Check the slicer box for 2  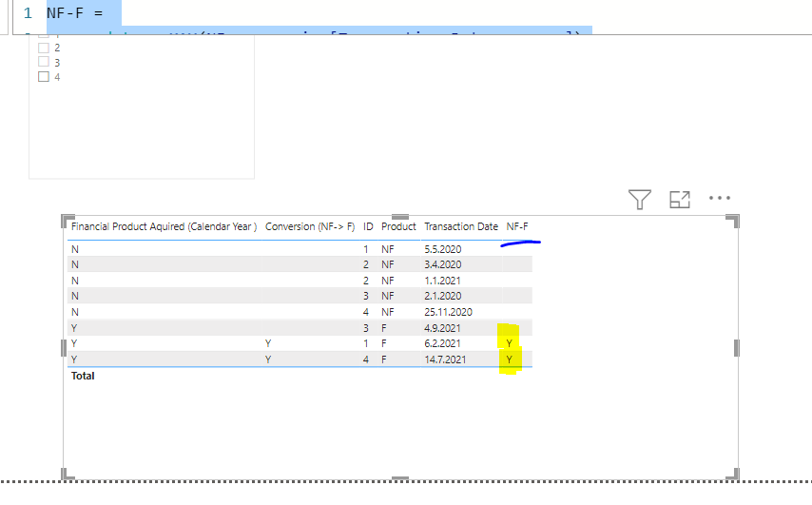pyautogui.click(x=44, y=48)
